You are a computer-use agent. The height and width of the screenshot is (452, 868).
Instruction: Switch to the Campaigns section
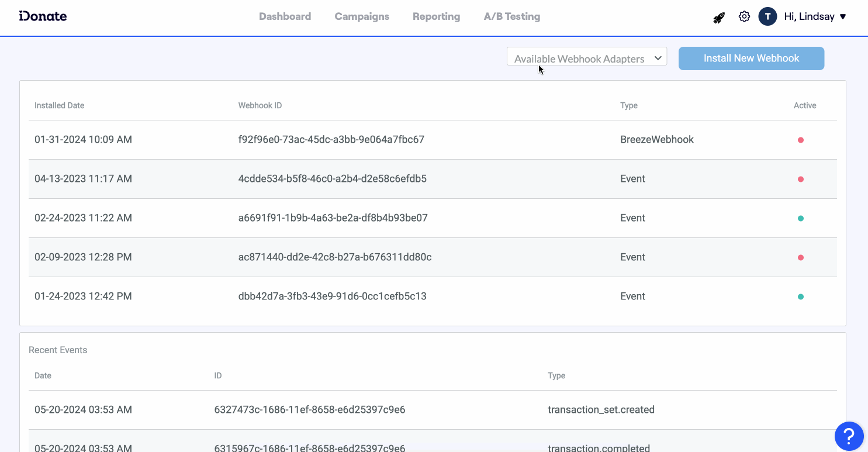click(361, 16)
